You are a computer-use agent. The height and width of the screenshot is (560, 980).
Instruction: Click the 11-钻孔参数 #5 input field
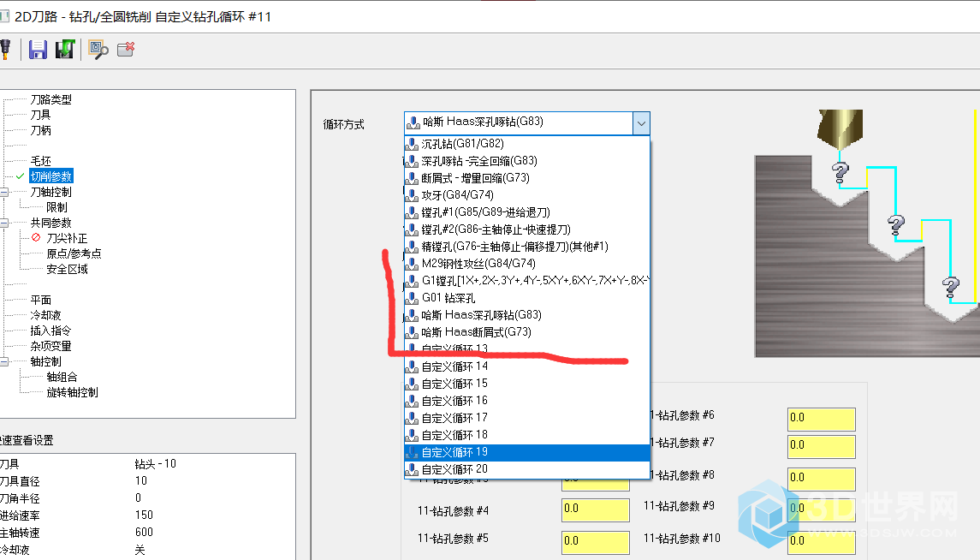596,542
